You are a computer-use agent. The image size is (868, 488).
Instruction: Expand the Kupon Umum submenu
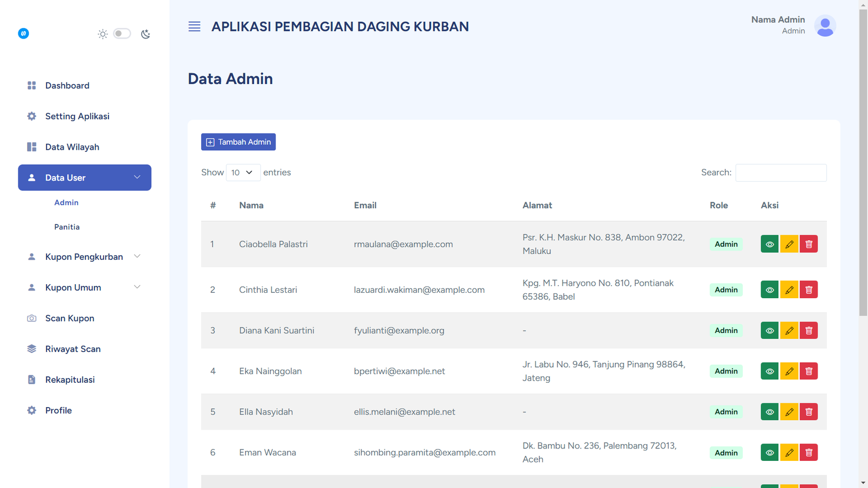[x=84, y=287]
